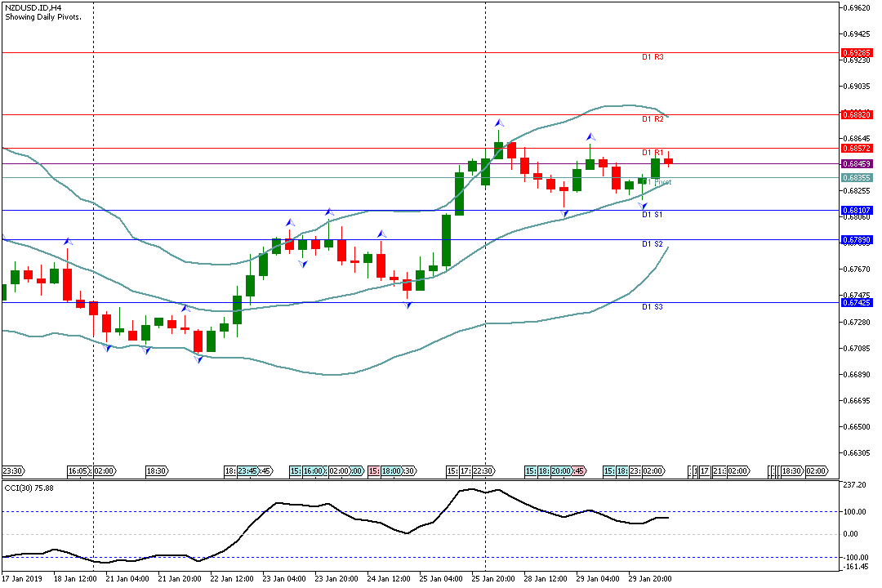Click the 22:30 event marker
Viewport: 882px width, 588px height.
pos(483,471)
